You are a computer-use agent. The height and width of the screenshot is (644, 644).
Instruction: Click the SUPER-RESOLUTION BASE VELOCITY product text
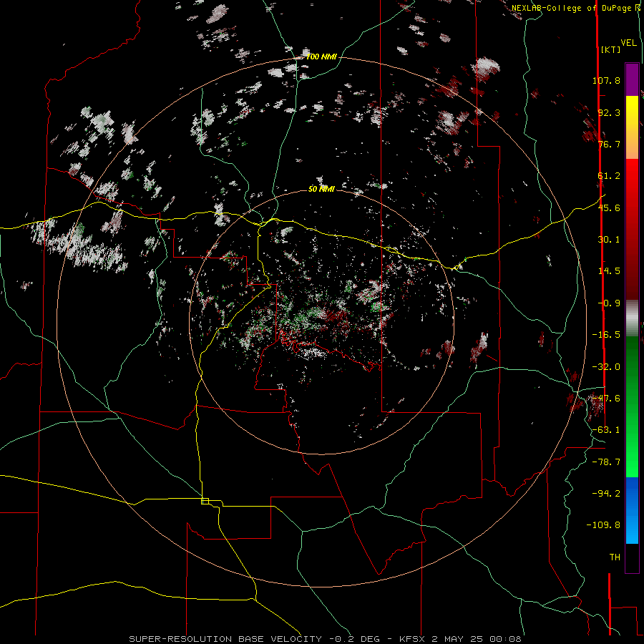(x=225, y=639)
